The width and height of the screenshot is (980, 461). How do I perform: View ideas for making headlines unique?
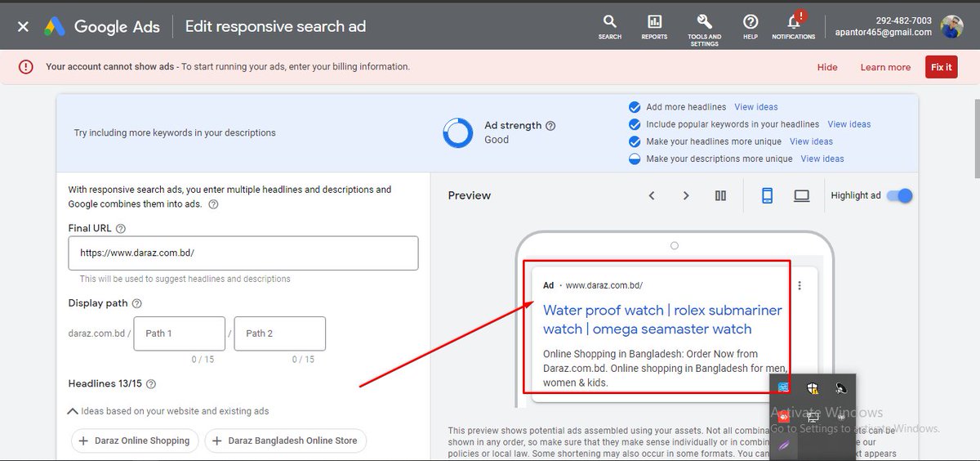click(811, 141)
